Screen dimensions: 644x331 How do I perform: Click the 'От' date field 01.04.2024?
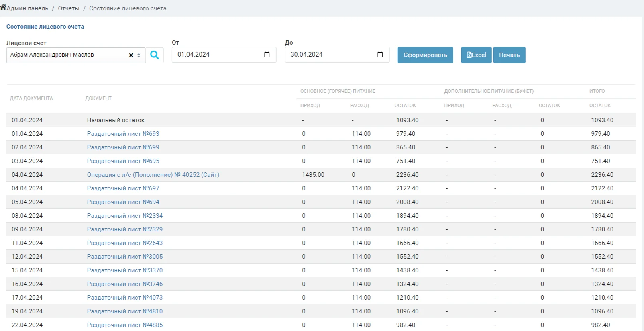(224, 55)
